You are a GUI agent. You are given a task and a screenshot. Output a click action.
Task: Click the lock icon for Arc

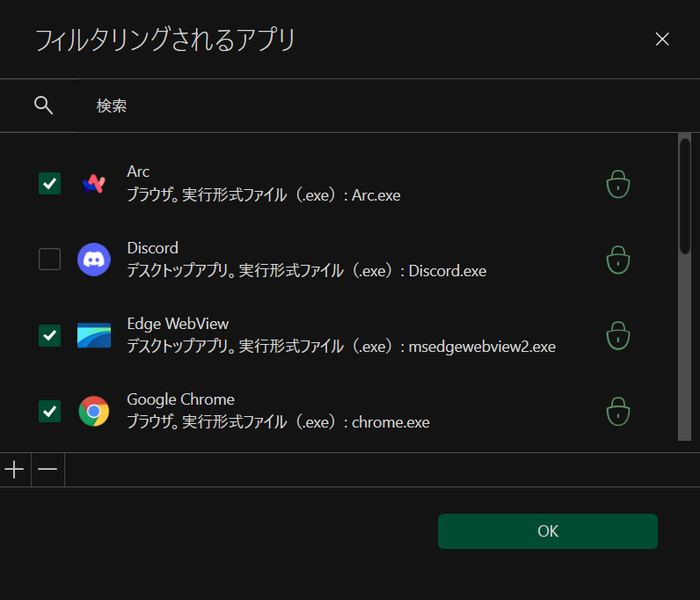click(x=618, y=184)
